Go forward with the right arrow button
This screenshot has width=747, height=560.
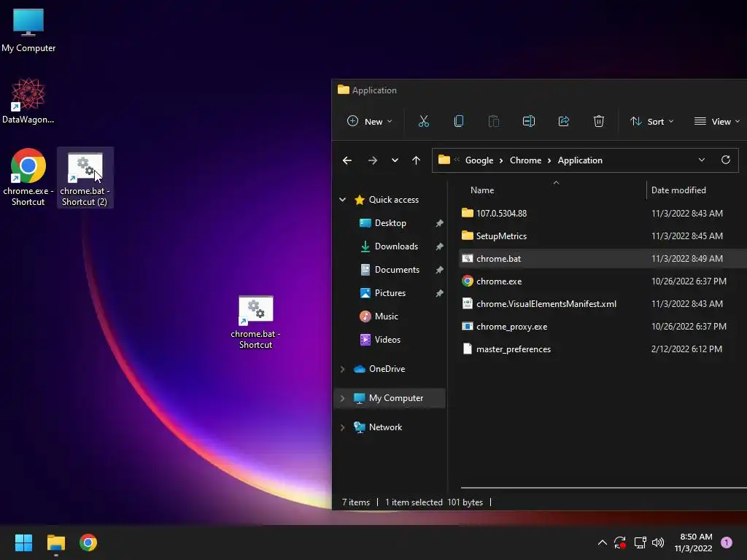click(373, 160)
